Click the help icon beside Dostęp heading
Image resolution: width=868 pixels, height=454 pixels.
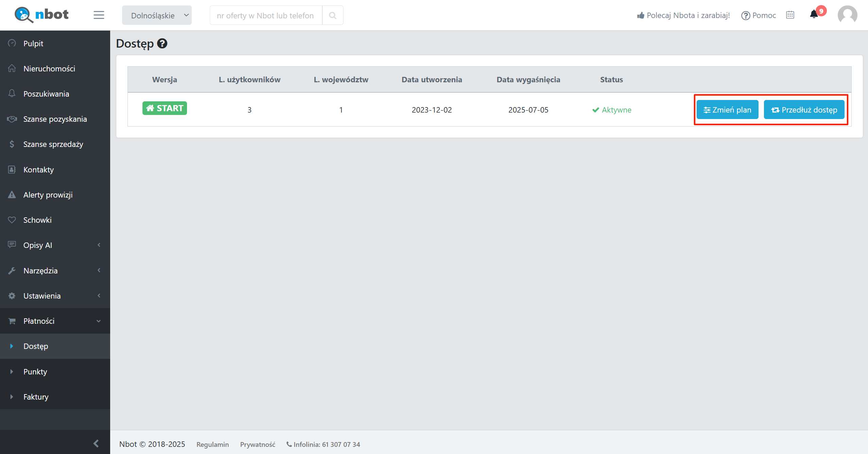(x=162, y=44)
